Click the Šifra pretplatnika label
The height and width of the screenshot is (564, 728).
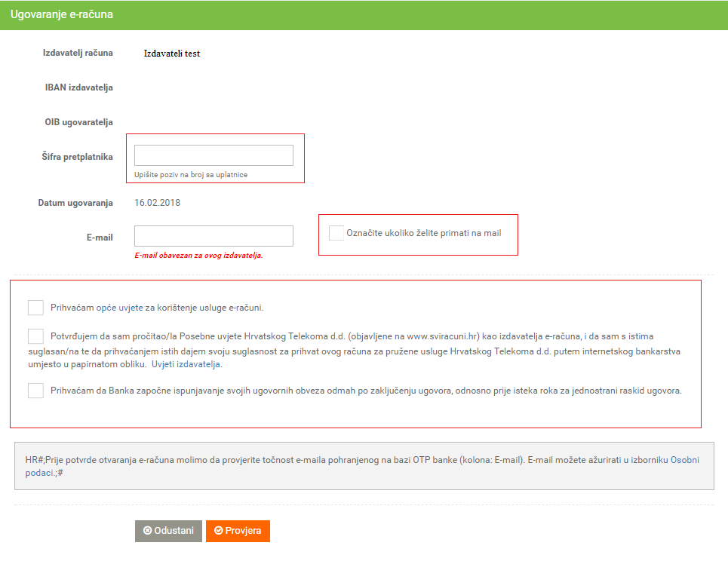77,156
